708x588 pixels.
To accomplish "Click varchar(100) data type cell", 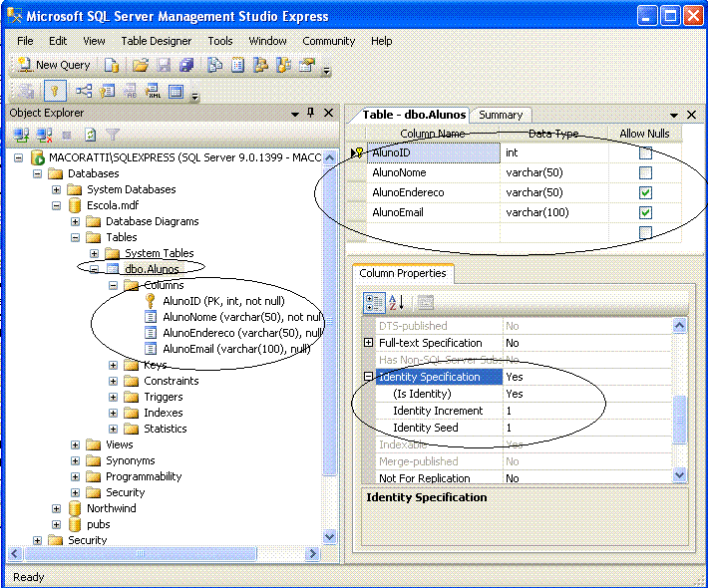I will point(554,212).
